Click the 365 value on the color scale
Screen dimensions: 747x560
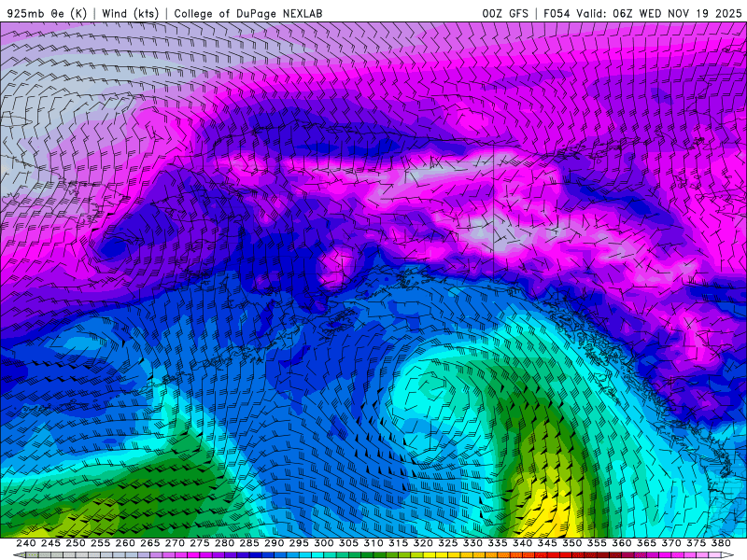pos(646,543)
